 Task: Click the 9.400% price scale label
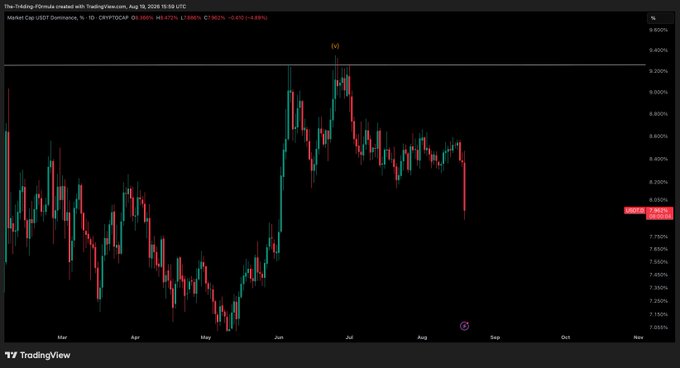(x=658, y=50)
